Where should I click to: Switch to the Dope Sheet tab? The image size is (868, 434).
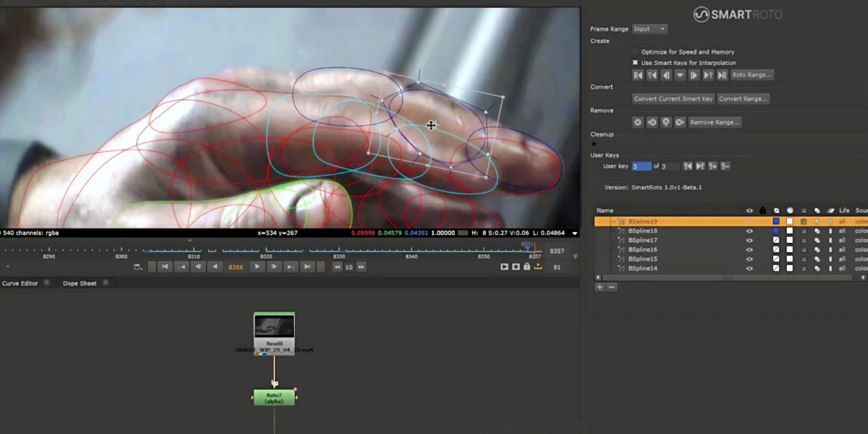[x=80, y=283]
